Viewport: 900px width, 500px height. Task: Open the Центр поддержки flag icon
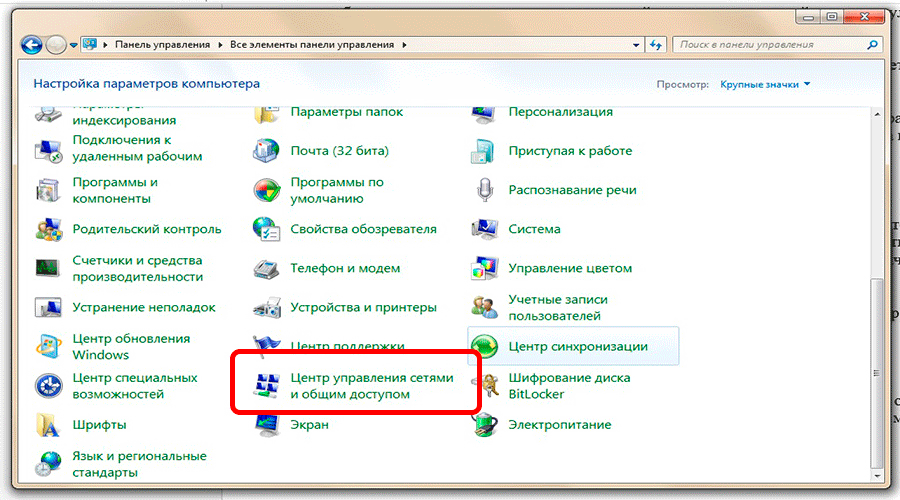point(266,344)
